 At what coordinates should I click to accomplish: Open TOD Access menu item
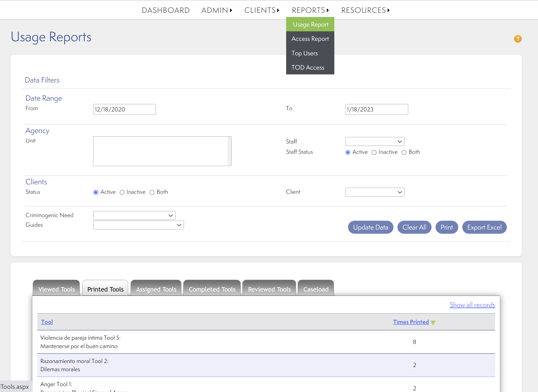(308, 67)
